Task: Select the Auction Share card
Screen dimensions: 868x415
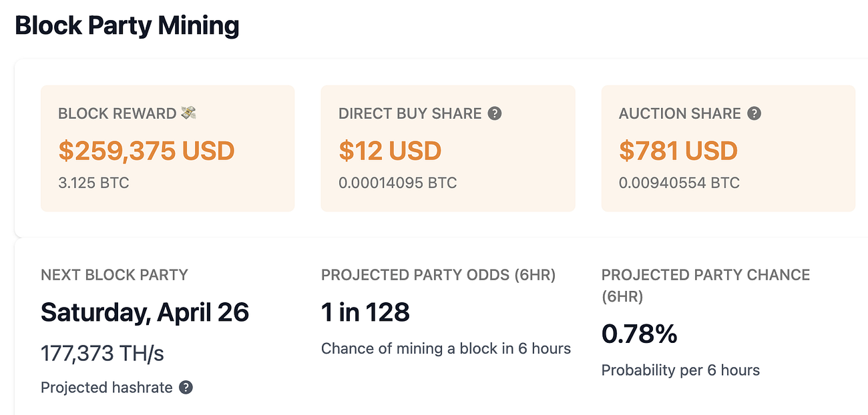Action: 728,148
